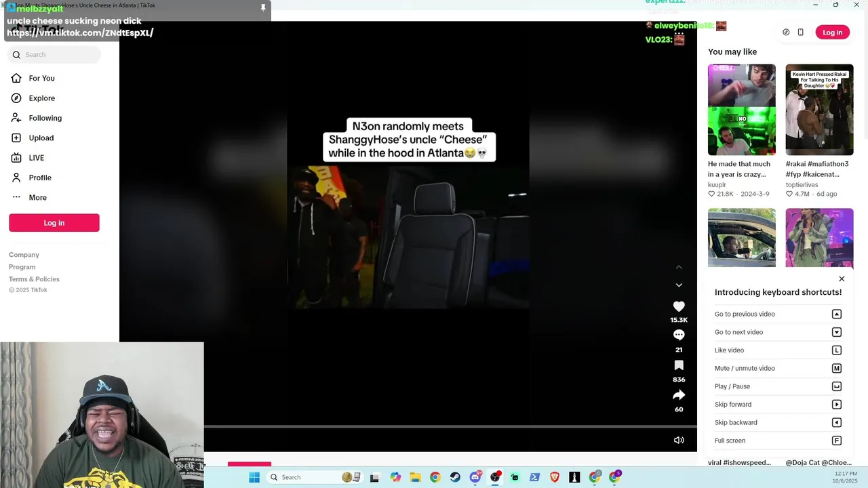Click the left-arrow key icon for Skip backward
The image size is (868, 488).
837,422
